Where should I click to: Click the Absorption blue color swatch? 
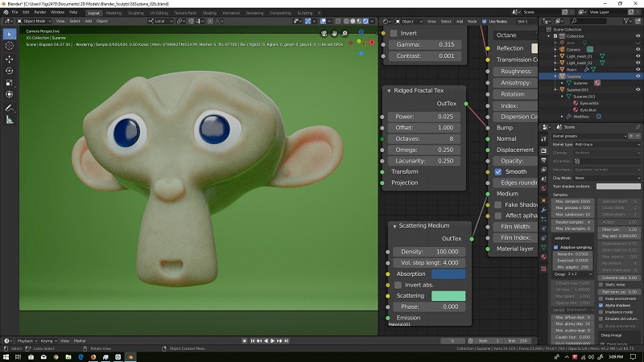click(448, 274)
